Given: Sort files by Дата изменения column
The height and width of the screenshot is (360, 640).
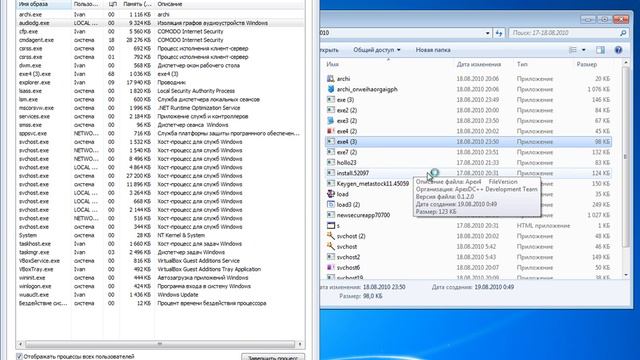Looking at the screenshot, I should tap(483, 64).
